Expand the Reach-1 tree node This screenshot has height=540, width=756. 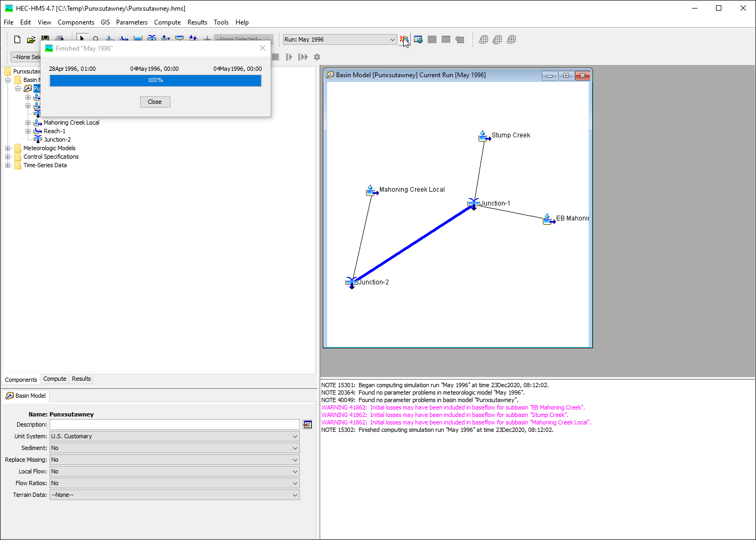tap(28, 131)
